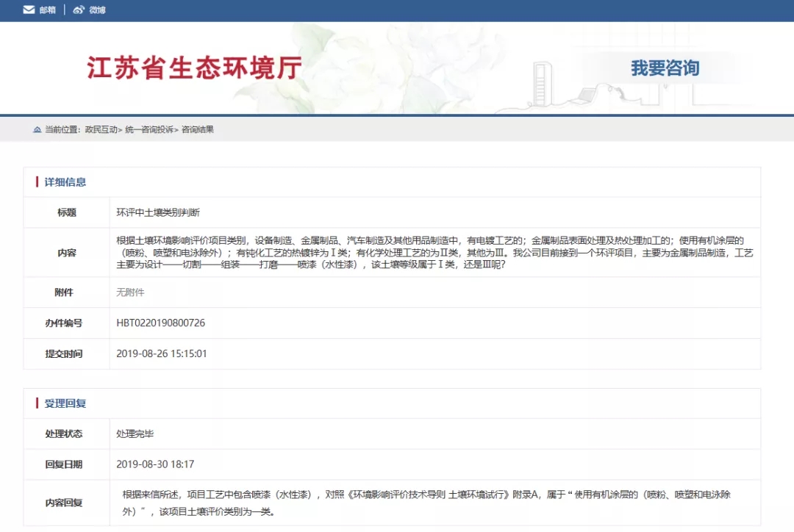Click the inquiry content paragraph

point(434,253)
